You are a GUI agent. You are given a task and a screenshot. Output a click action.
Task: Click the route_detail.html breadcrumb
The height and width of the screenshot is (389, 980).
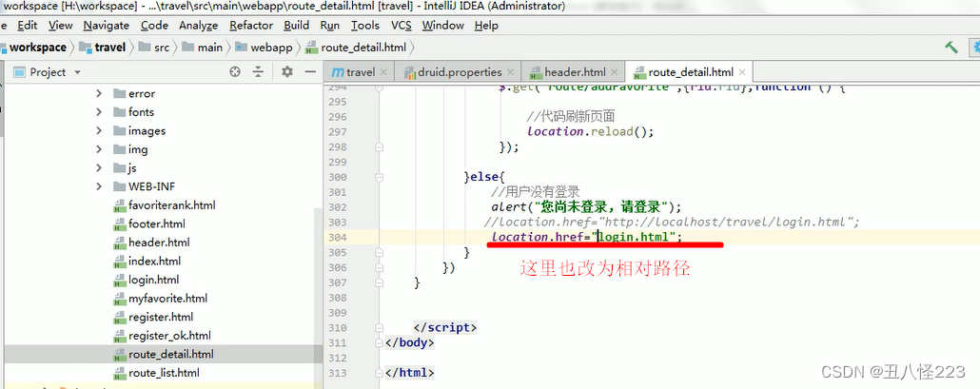pyautogui.click(x=356, y=48)
